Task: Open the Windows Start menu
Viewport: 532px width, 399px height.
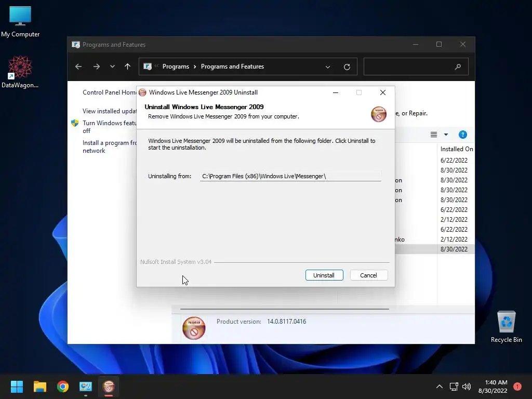Action: coord(17,387)
